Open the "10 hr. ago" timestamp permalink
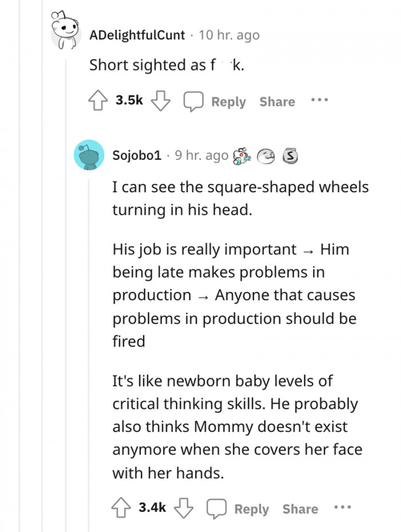401x532 pixels. [x=229, y=35]
